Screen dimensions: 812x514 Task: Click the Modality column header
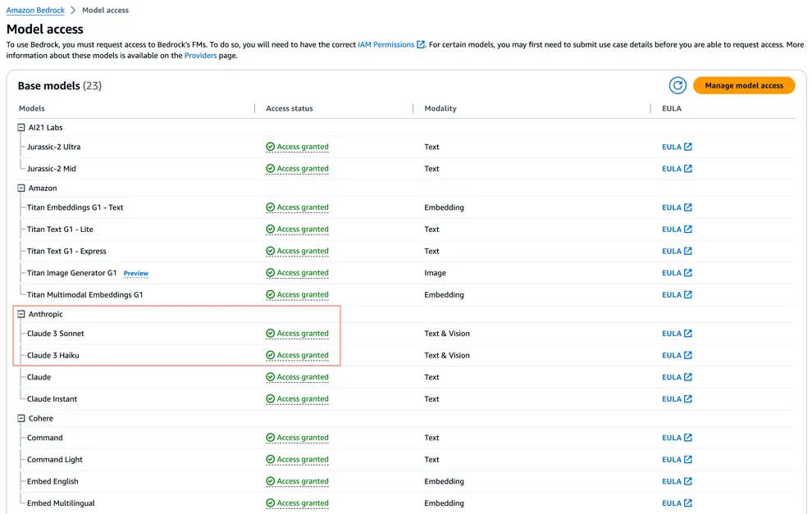coord(440,108)
